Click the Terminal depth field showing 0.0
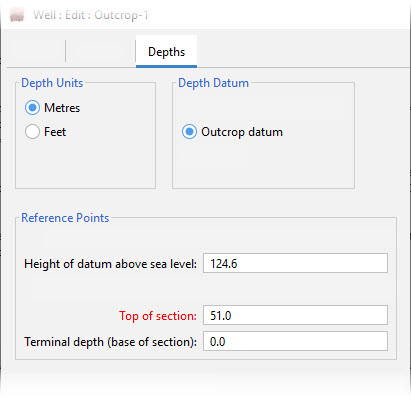Viewport: 411px width, 399px height. [x=295, y=341]
